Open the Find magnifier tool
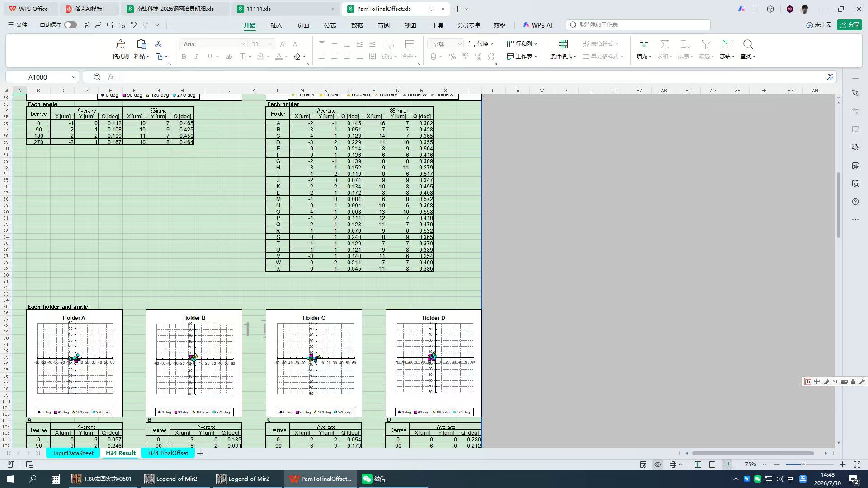Screen dimensions: 868x488 748,44
